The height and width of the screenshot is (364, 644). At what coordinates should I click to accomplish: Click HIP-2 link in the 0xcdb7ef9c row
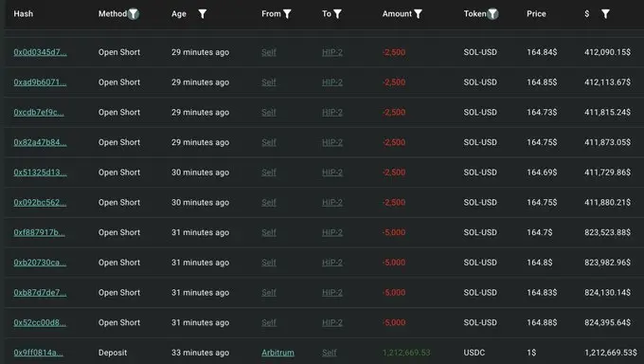[x=332, y=112]
